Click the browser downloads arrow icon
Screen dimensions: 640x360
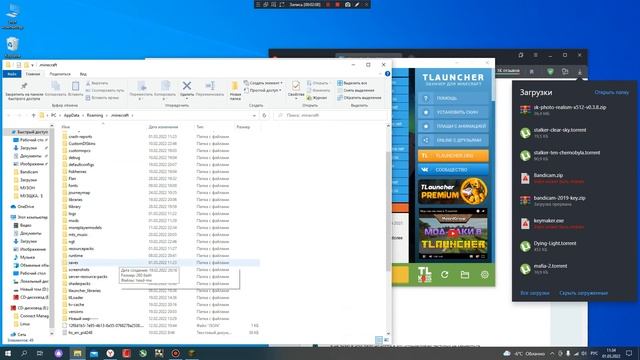(580, 71)
